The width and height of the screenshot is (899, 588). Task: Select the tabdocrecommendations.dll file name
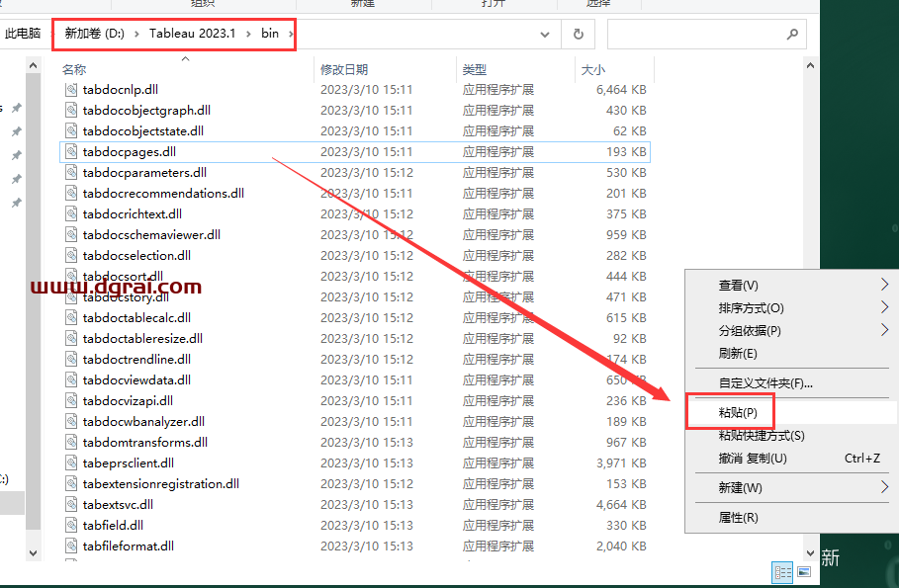163,193
